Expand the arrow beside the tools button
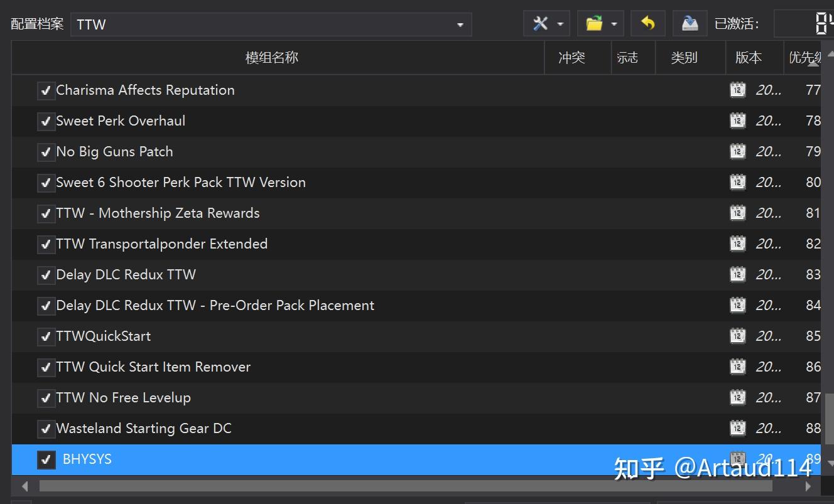Image resolution: width=834 pixels, height=504 pixels. click(560, 24)
